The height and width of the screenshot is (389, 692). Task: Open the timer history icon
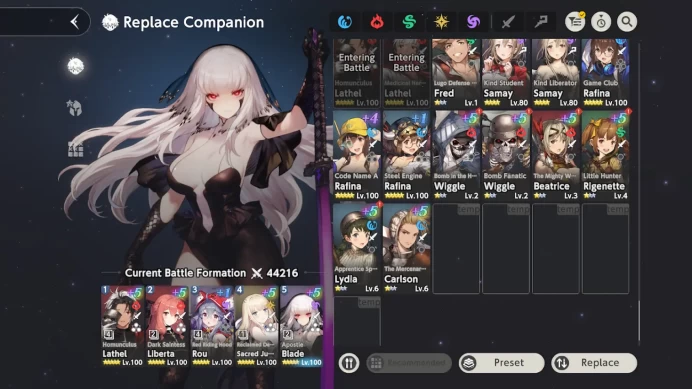click(x=601, y=22)
